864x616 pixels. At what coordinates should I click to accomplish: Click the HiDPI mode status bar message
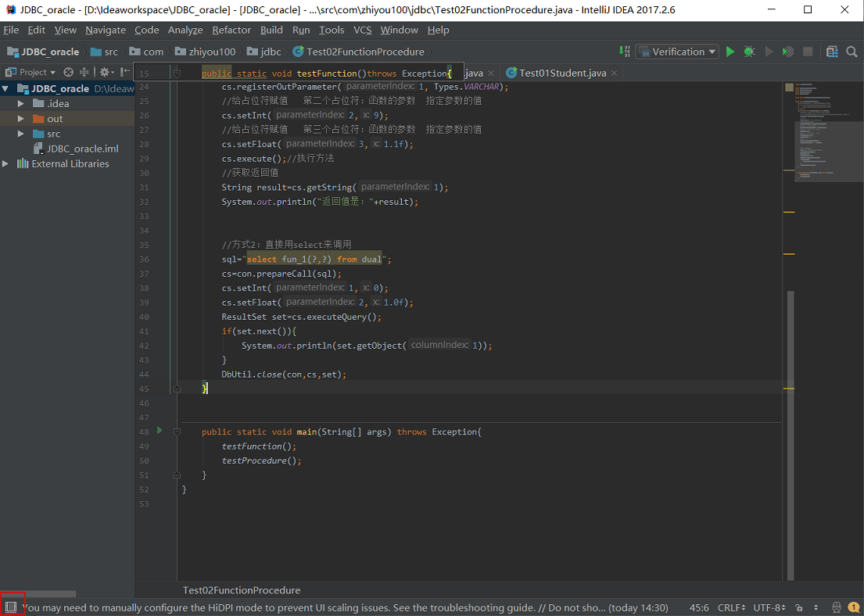pyautogui.click(x=345, y=607)
